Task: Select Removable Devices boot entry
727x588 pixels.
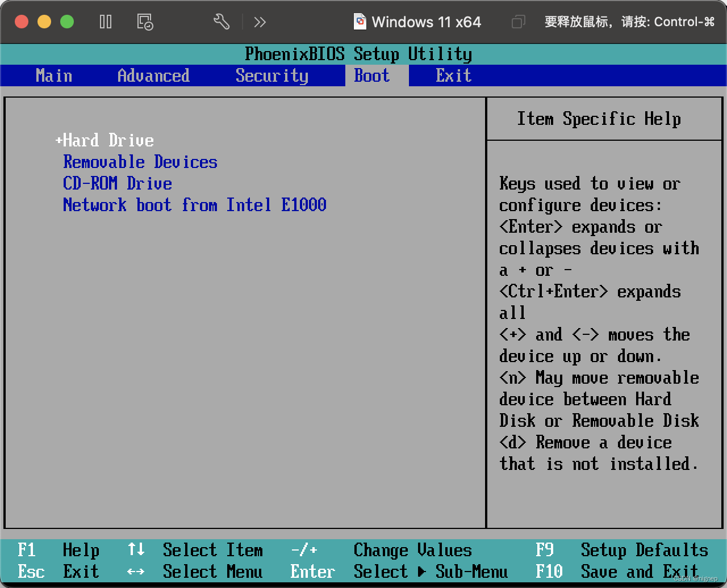Action: (140, 162)
